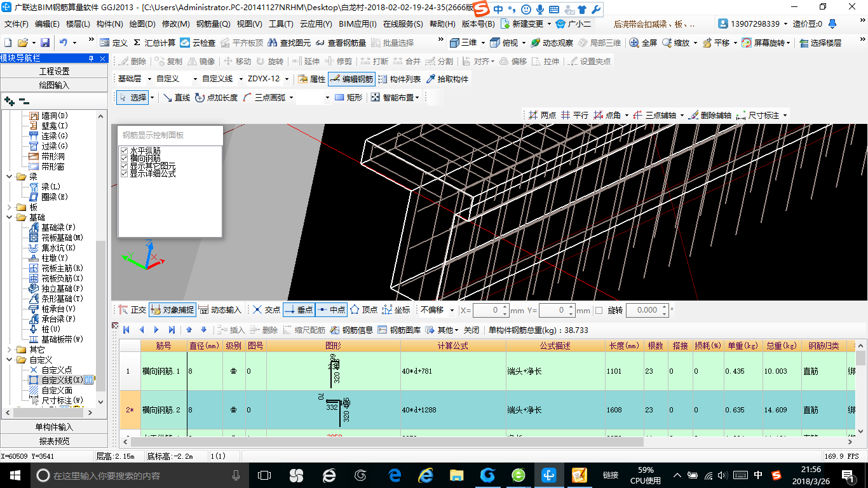
Task: Click 新建变更 button
Action: point(524,24)
